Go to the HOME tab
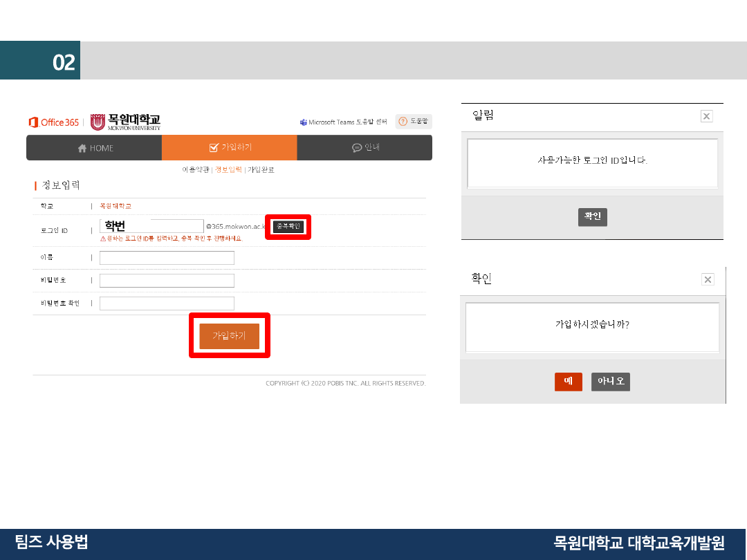 click(95, 148)
